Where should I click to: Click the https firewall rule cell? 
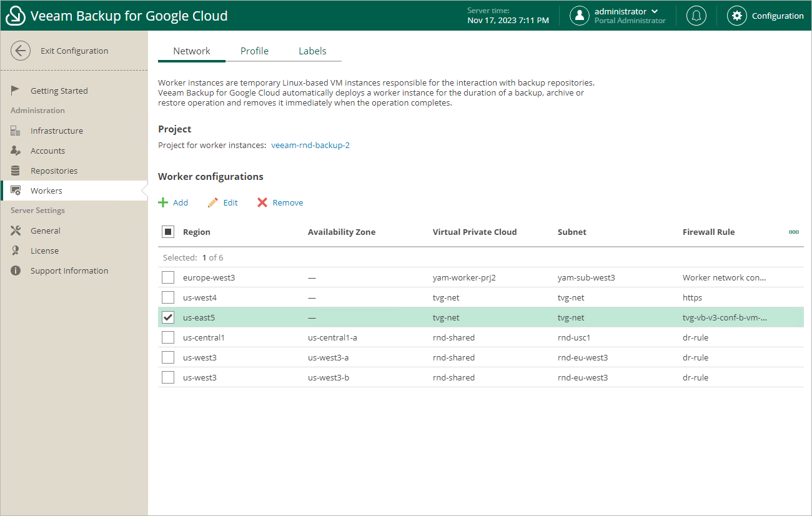(x=693, y=297)
